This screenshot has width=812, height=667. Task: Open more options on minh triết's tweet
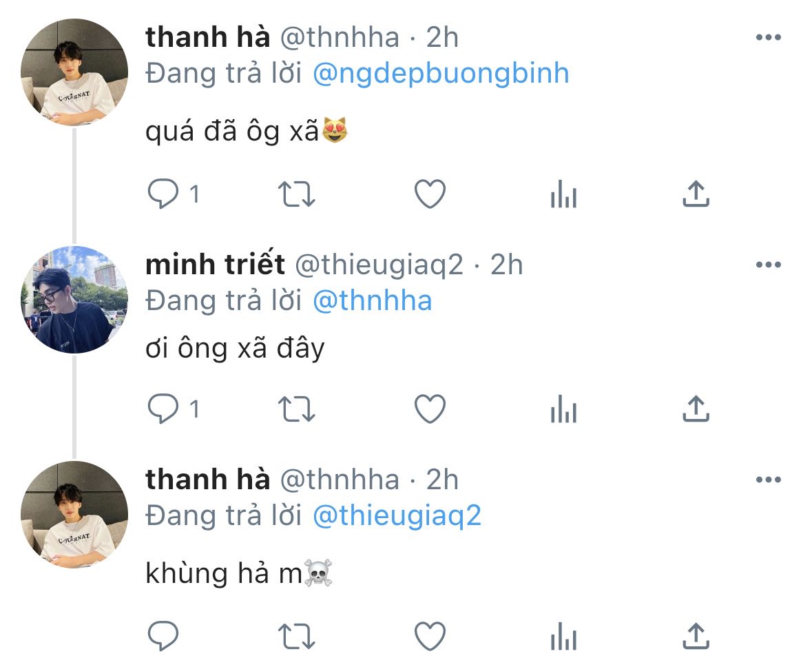(x=768, y=265)
